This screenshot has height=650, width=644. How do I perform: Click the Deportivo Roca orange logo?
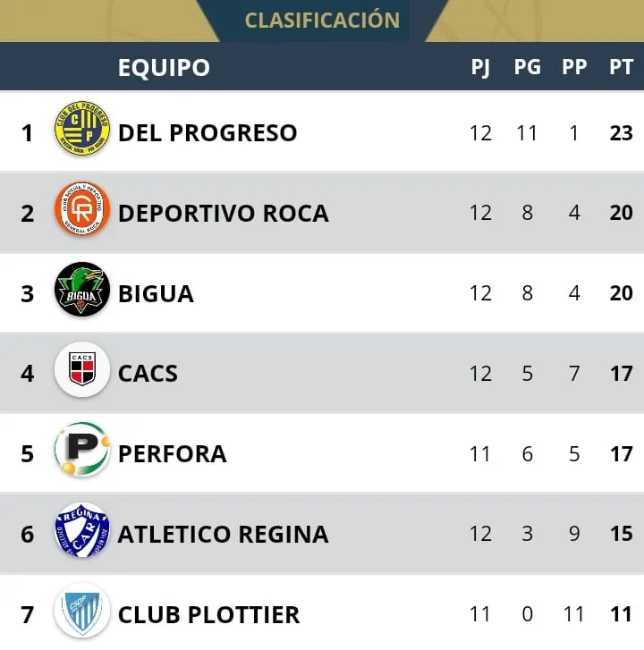click(82, 212)
